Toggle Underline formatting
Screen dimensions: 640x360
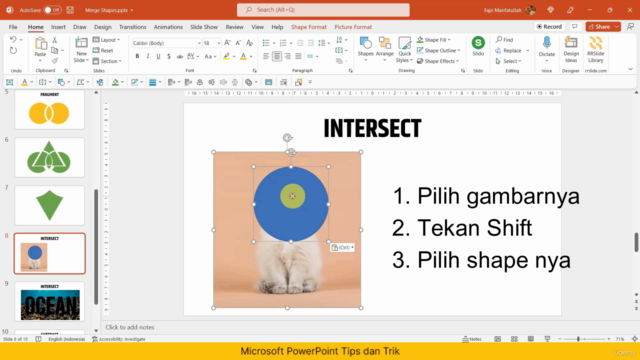158,56
